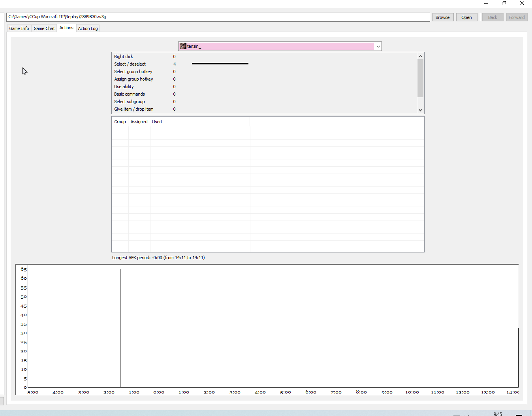The height and width of the screenshot is (416, 532).
Task: Minimize the window
Action: (486, 3)
